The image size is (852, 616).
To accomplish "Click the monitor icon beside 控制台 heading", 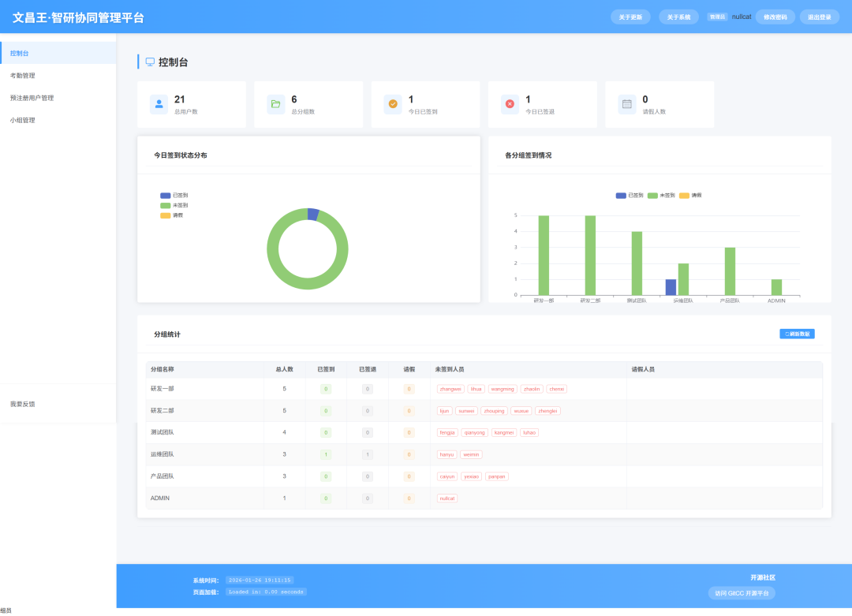I will [150, 62].
